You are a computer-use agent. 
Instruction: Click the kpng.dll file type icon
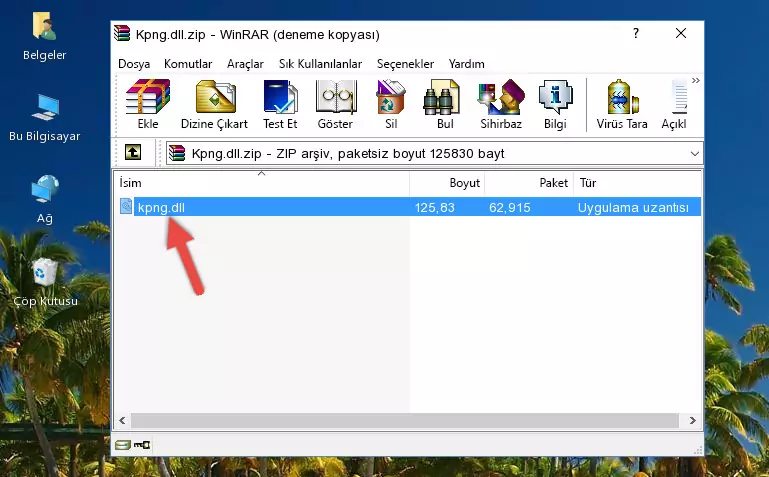click(x=126, y=206)
